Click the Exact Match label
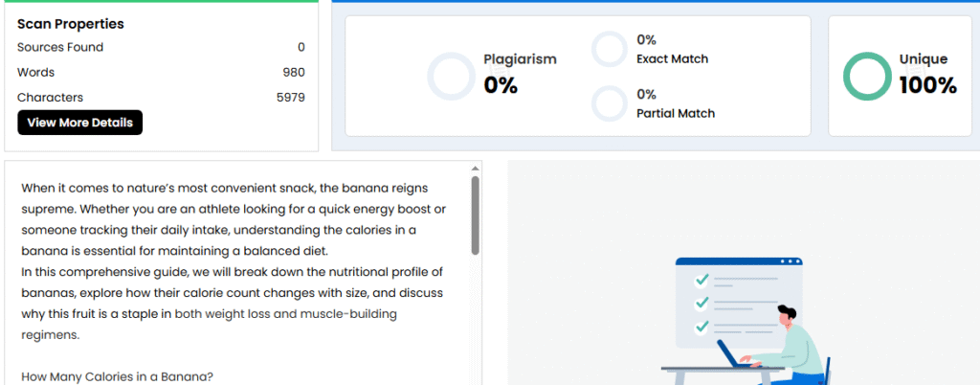This screenshot has width=980, height=385. pyautogui.click(x=671, y=58)
